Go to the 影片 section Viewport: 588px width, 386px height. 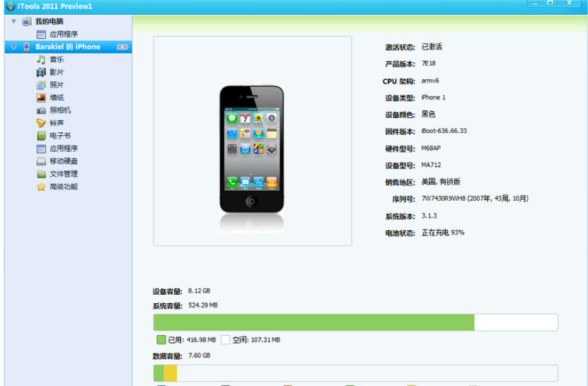[x=57, y=72]
